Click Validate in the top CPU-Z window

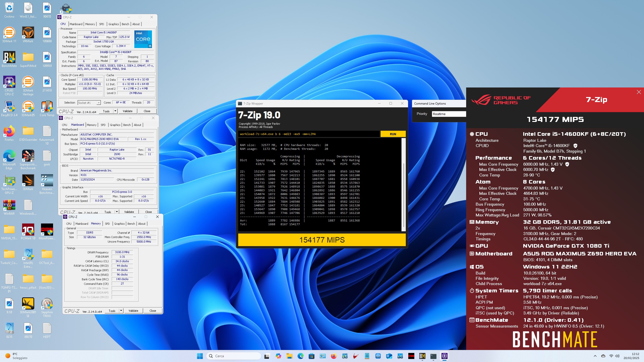(128, 111)
